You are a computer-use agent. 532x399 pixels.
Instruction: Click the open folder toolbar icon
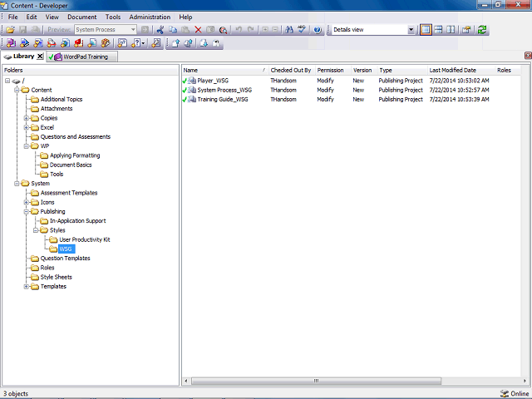(x=10, y=30)
